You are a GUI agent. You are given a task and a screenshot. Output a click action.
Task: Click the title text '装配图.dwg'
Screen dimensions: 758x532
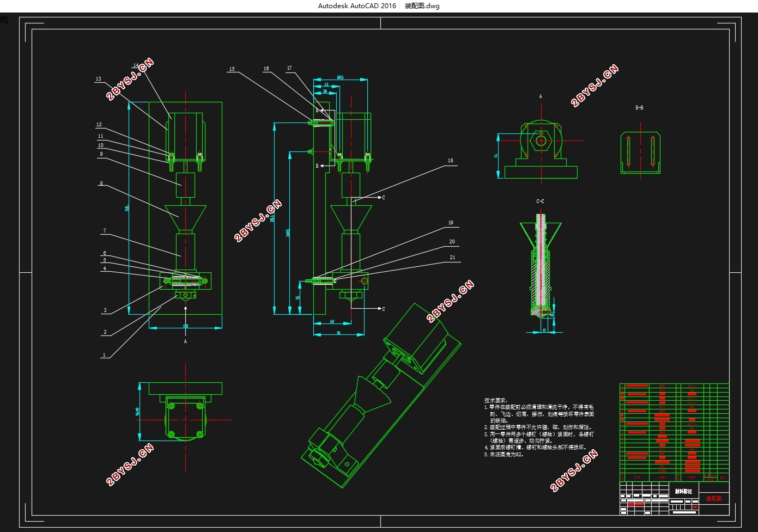point(422,6)
